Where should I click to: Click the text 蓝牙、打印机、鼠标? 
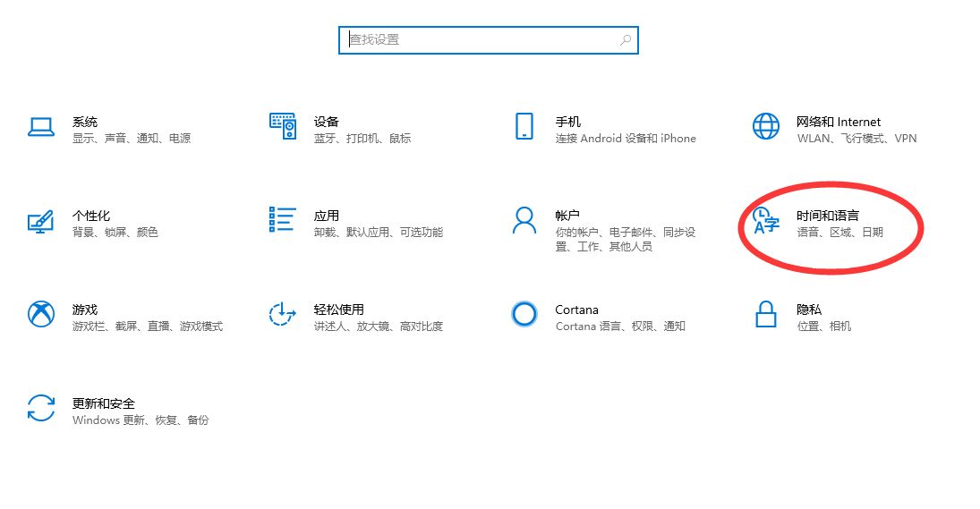point(362,139)
